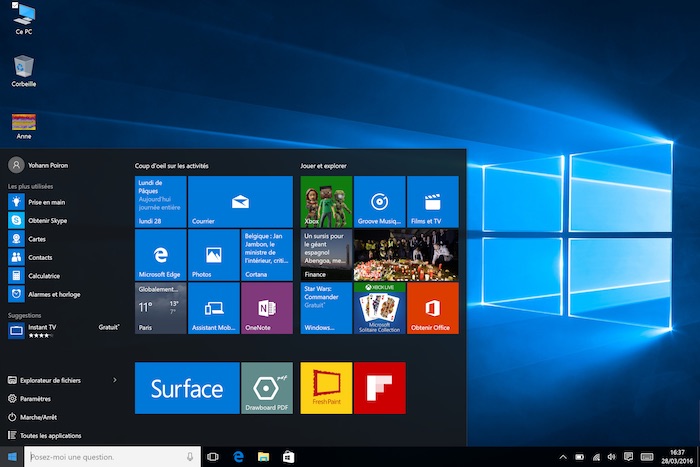Click the Task View taskbar icon

[212, 456]
